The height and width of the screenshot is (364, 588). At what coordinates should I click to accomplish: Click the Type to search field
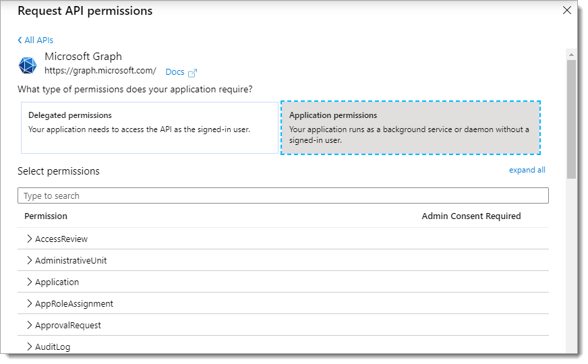pos(283,195)
